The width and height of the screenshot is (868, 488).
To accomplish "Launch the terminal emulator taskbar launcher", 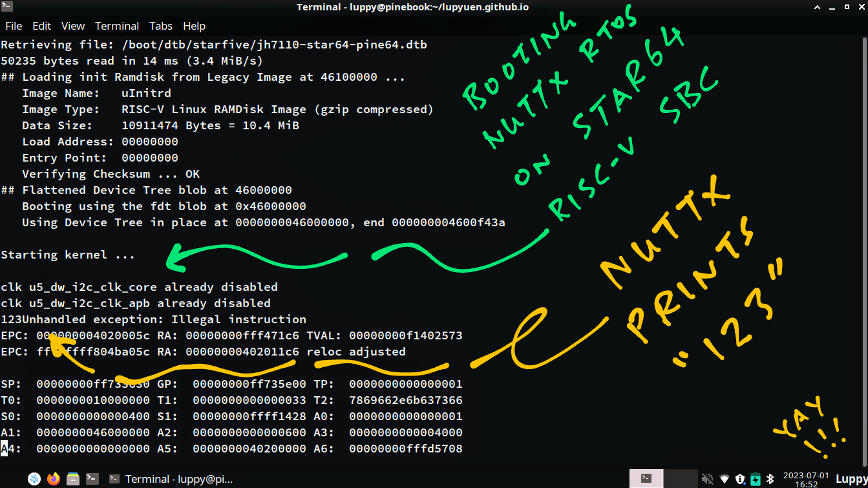I will point(92,479).
